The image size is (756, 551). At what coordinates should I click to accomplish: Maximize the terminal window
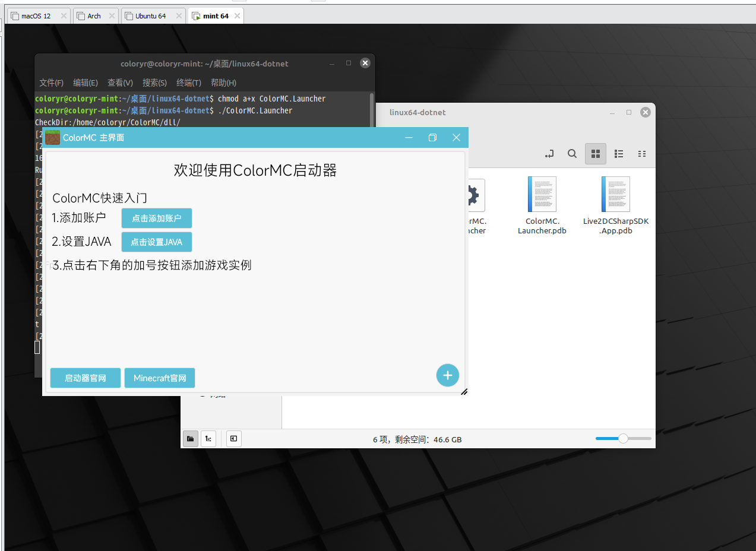[x=349, y=63]
